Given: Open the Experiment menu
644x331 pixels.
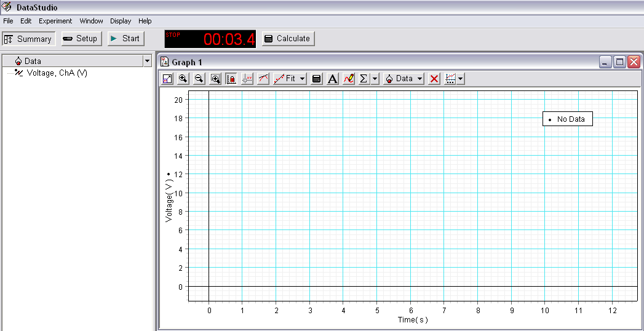Looking at the screenshot, I should 55,21.
